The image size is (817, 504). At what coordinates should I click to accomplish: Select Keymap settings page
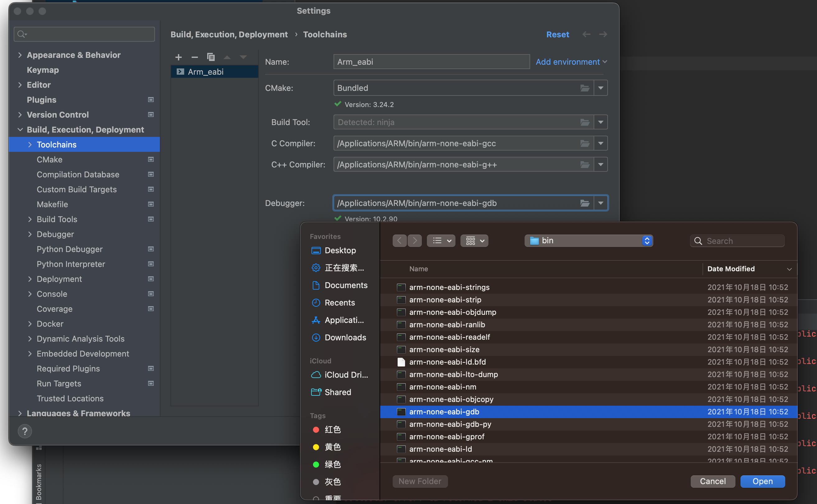tap(43, 70)
